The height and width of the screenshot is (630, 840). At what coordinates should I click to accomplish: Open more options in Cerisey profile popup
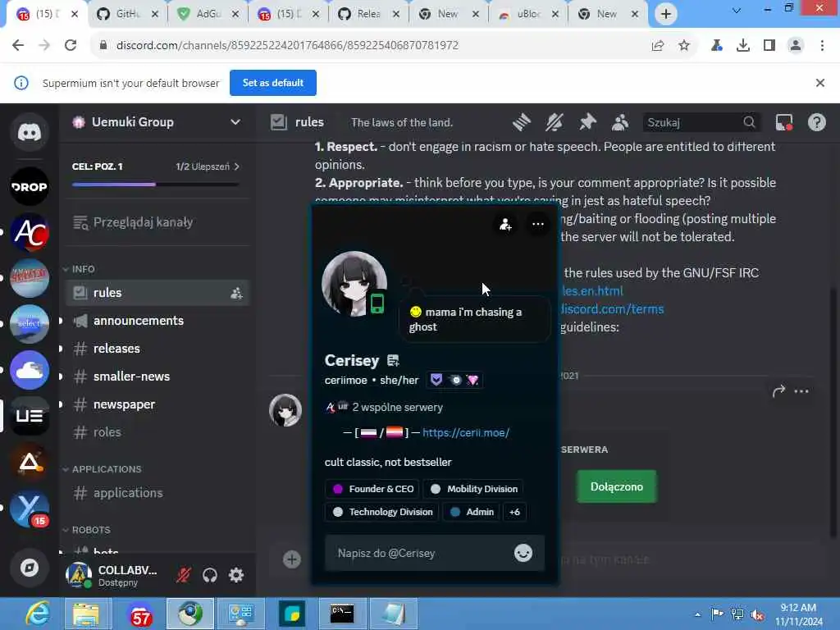click(x=538, y=225)
